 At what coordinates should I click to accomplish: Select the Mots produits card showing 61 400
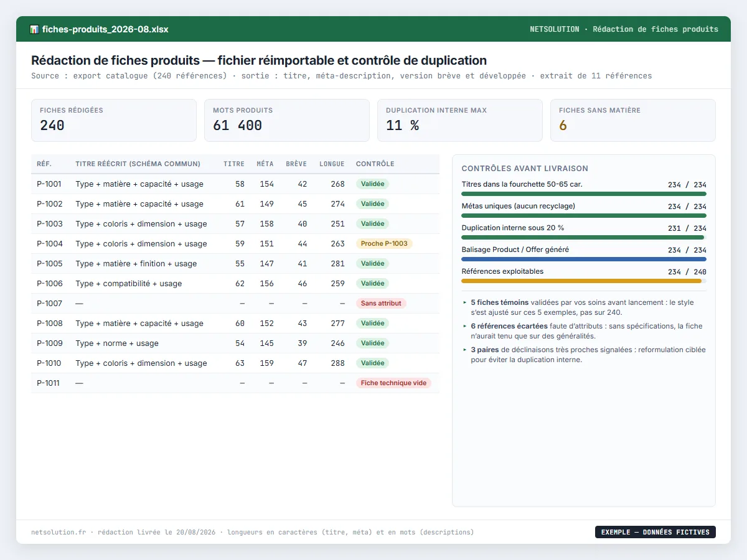pos(287,120)
